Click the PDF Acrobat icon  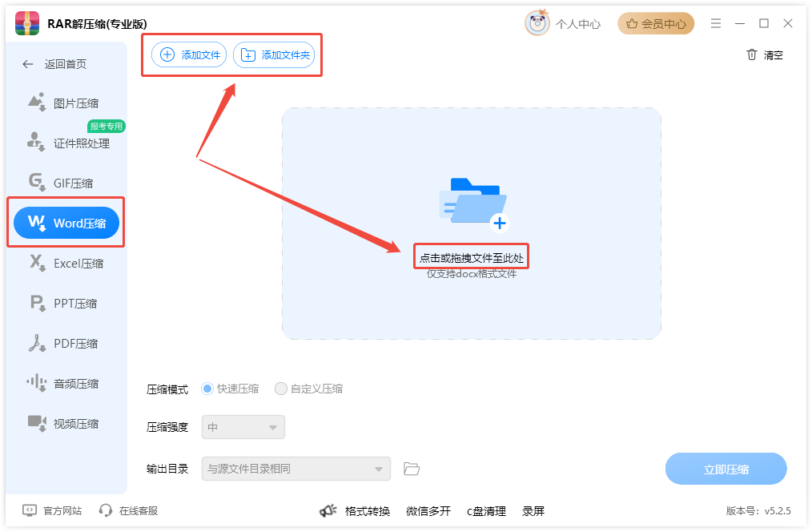pos(38,343)
